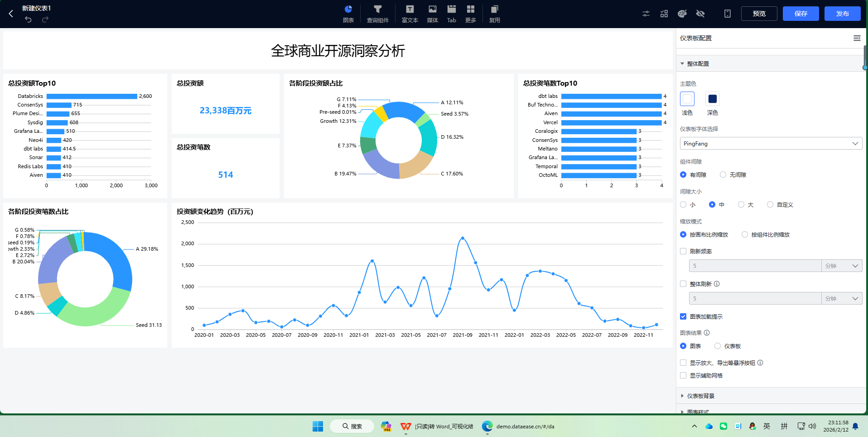Screen dimensions: 868x437
Task: Open the 刷新频率 分钟 unit dropdown
Action: click(842, 266)
